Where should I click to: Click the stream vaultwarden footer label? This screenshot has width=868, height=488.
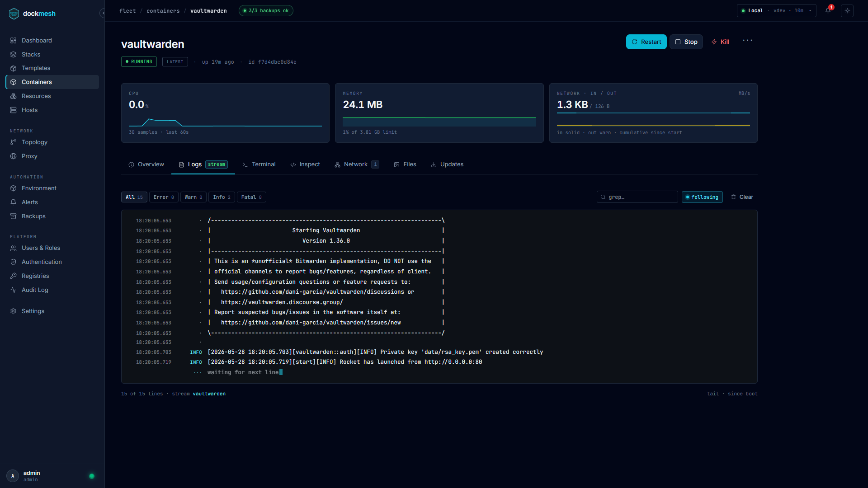(198, 394)
